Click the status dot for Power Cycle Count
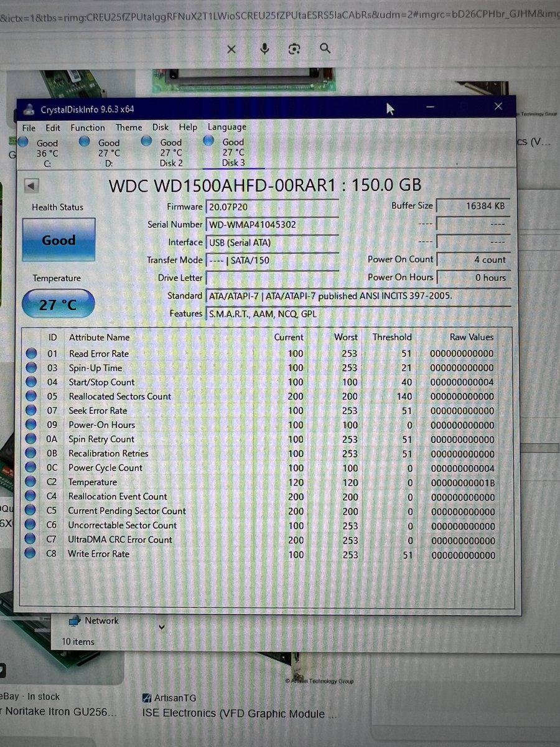Viewport: 560px width, 747px height. [x=30, y=468]
